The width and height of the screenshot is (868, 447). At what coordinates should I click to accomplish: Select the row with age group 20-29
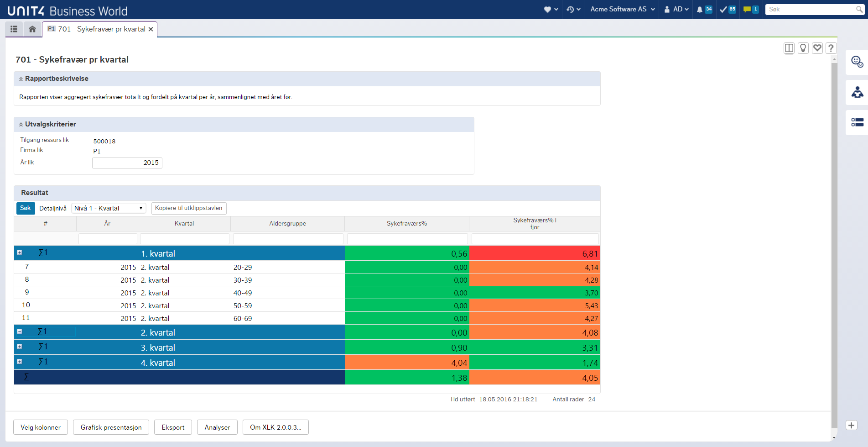[x=307, y=267]
